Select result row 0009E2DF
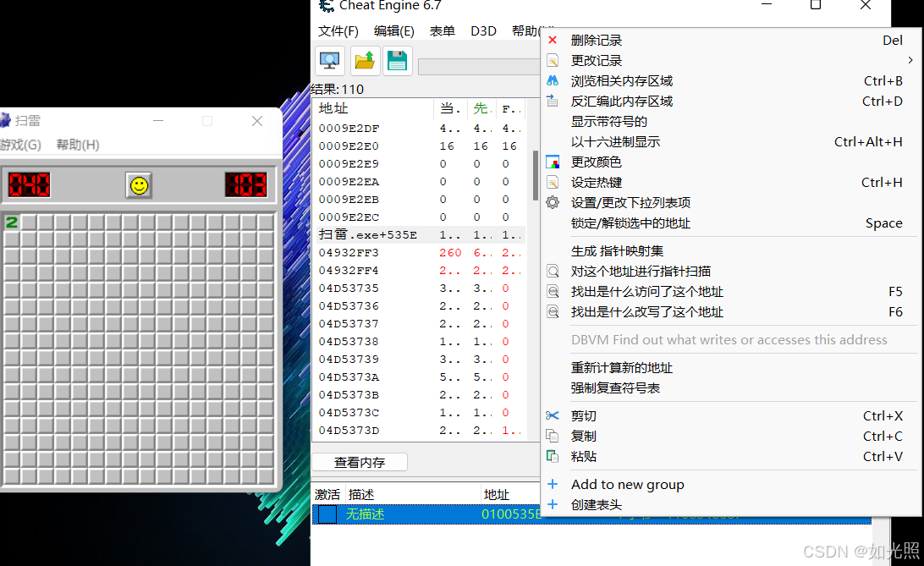Image resolution: width=924 pixels, height=566 pixels. (x=421, y=128)
